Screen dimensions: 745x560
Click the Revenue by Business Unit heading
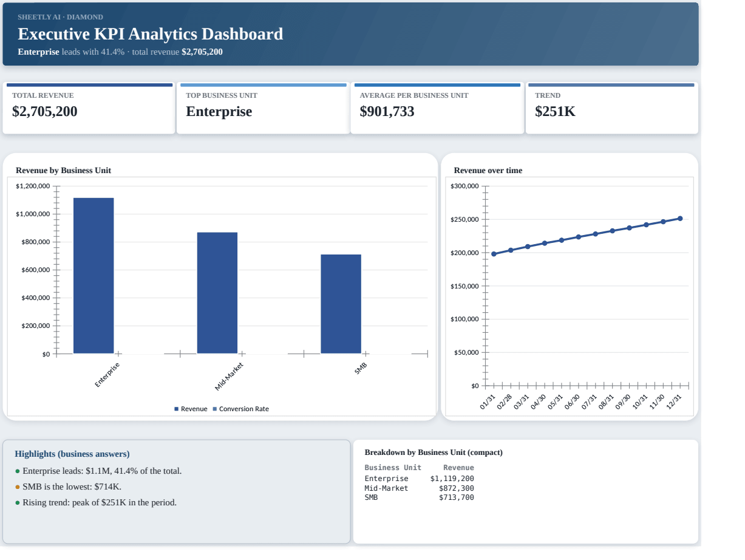63,170
